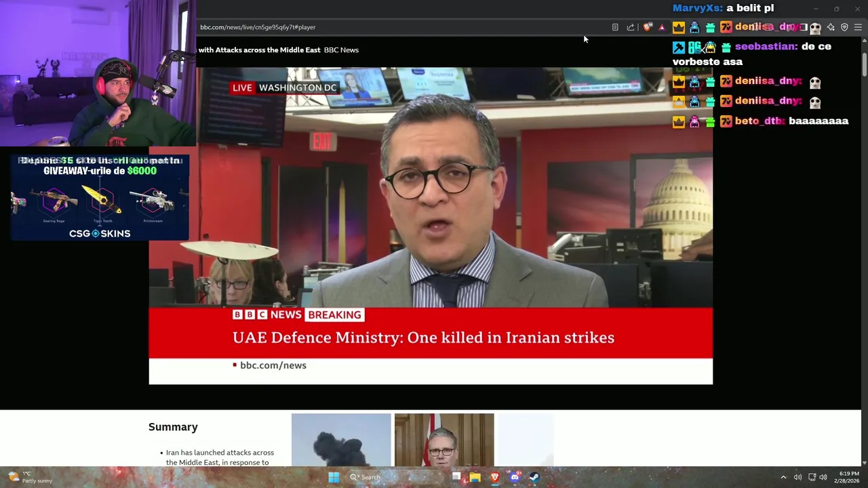Switch to Brave in the taskbar

495,477
